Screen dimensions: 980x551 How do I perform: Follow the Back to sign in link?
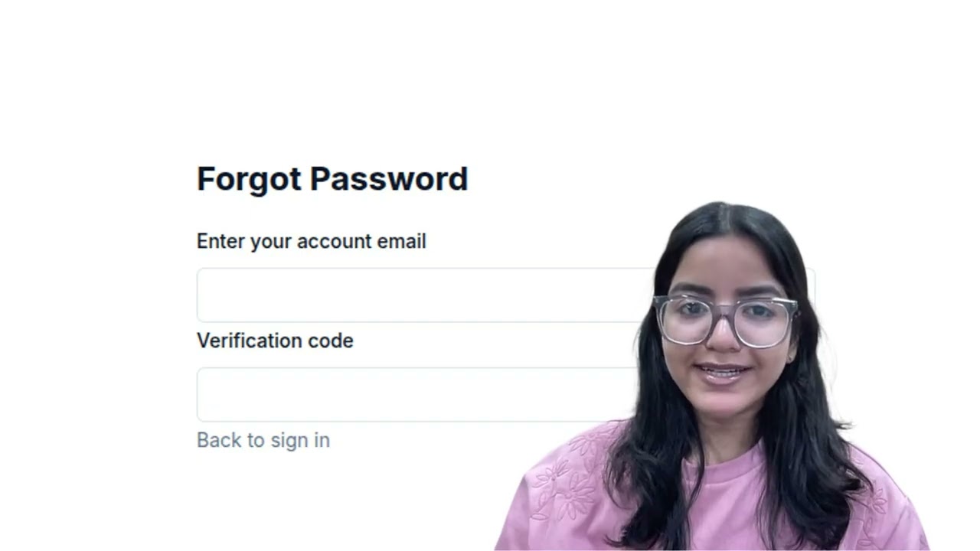(x=263, y=440)
